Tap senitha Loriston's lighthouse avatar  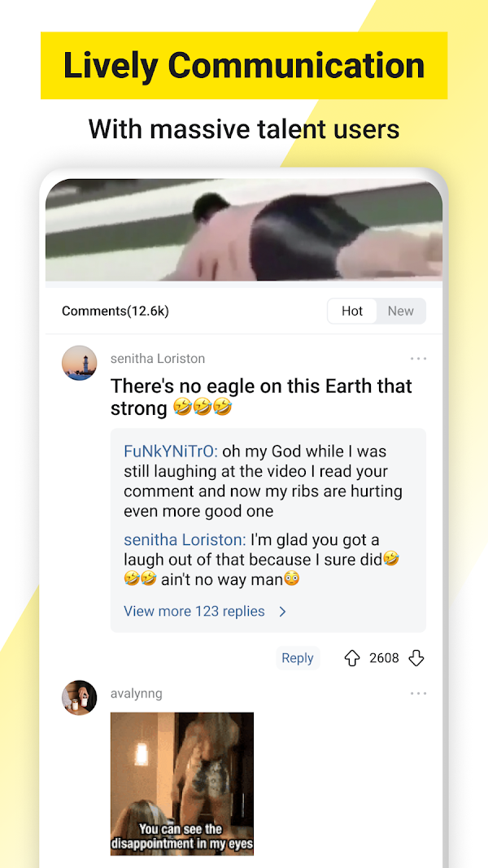pyautogui.click(x=79, y=363)
